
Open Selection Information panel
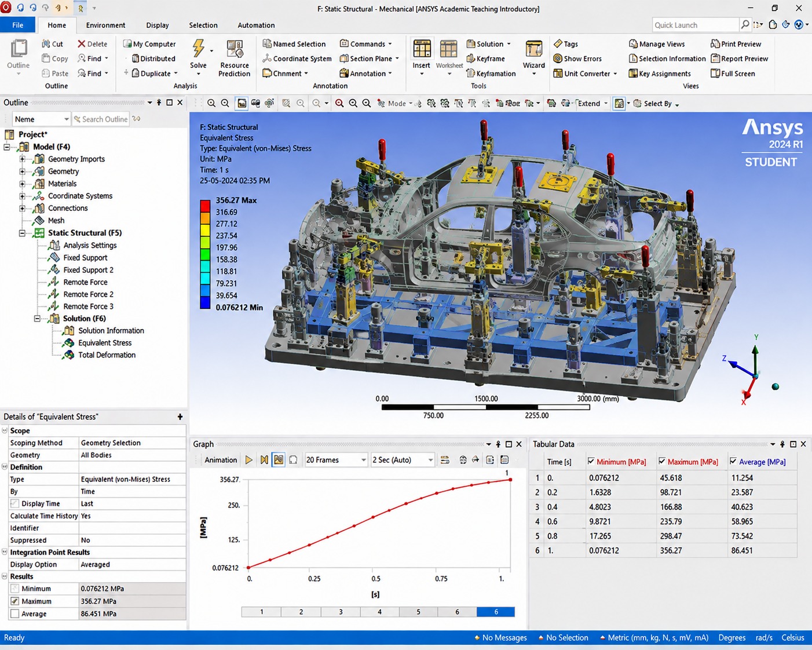pyautogui.click(x=667, y=59)
